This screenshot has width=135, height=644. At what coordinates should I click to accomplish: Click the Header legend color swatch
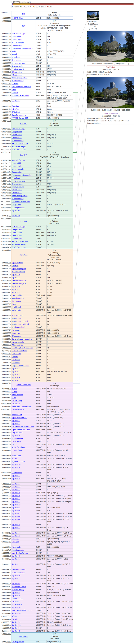point(13,7)
